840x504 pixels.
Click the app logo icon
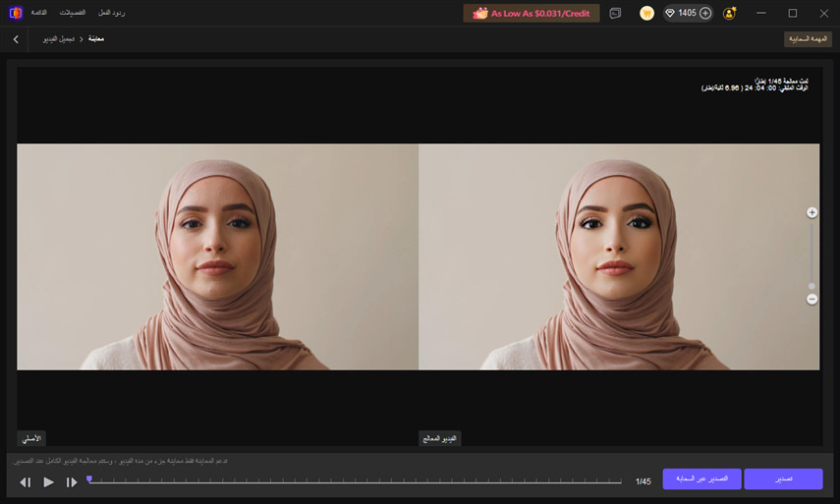(x=16, y=13)
